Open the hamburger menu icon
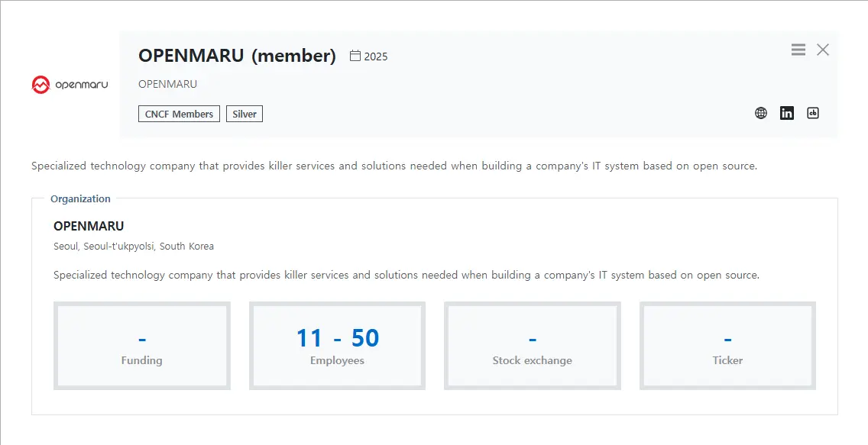Image resolution: width=868 pixels, height=445 pixels. pos(798,50)
